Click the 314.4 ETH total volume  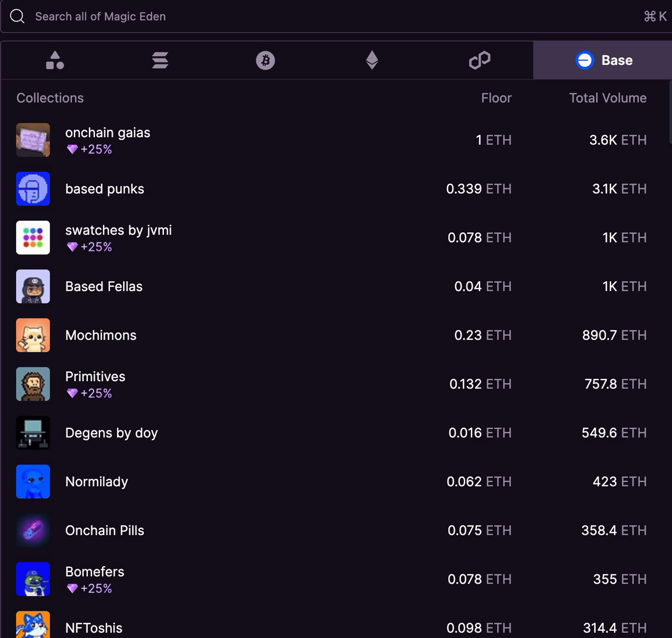[x=615, y=628]
